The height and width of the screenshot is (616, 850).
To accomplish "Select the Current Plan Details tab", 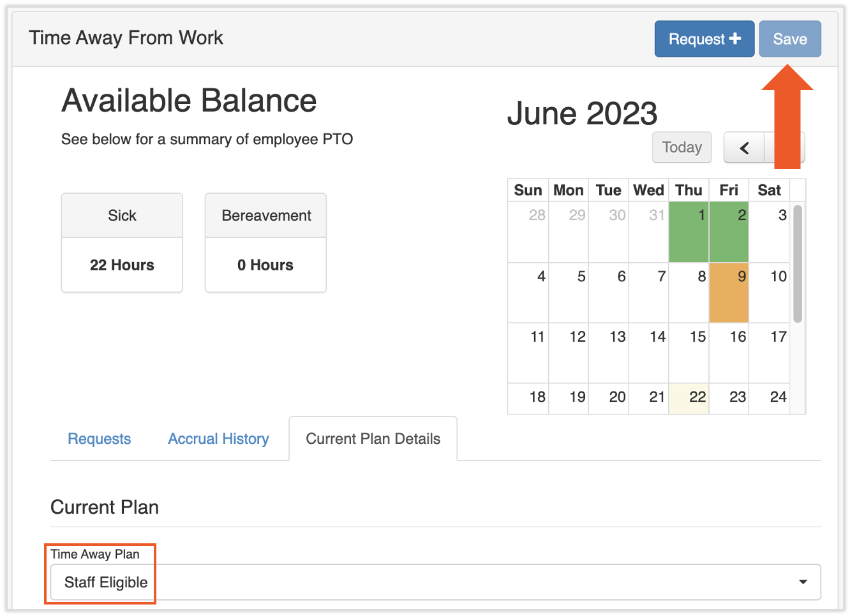I will click(373, 439).
